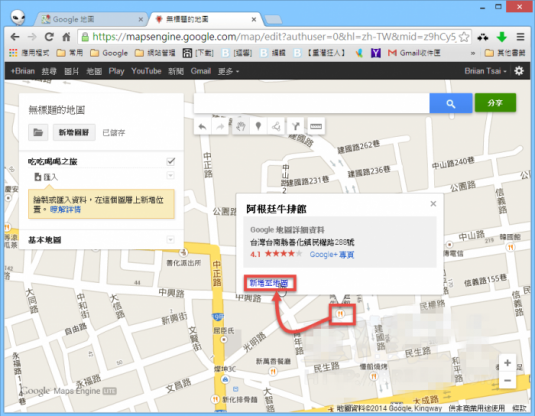The height and width of the screenshot is (416, 535).
Task: Open the new tab button
Action: tap(273, 20)
